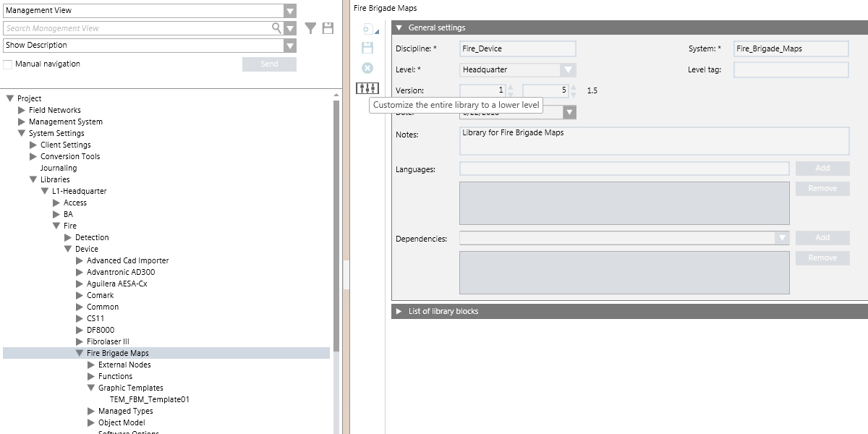Screen dimensions: 868x434
Task: Click the search magnifier icon
Action: tap(276, 27)
